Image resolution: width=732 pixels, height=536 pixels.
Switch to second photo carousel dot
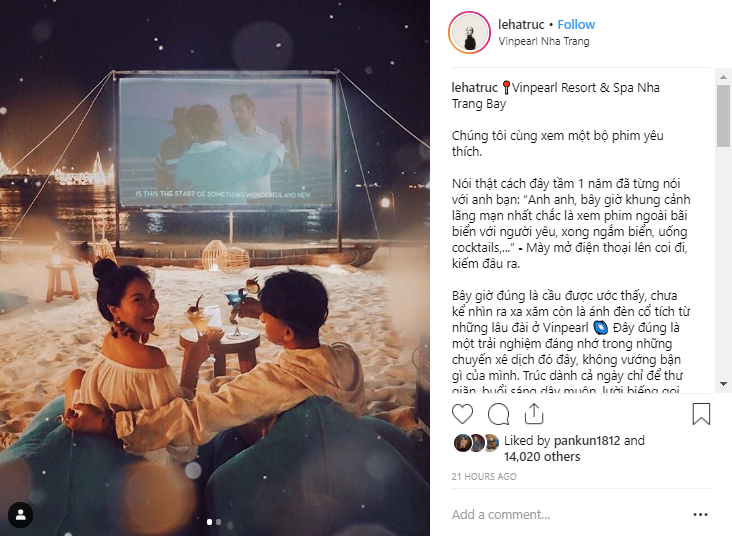(x=218, y=522)
